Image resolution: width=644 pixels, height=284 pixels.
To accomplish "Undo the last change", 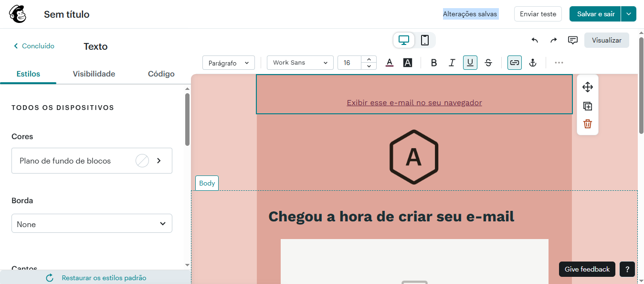I will pyautogui.click(x=535, y=40).
